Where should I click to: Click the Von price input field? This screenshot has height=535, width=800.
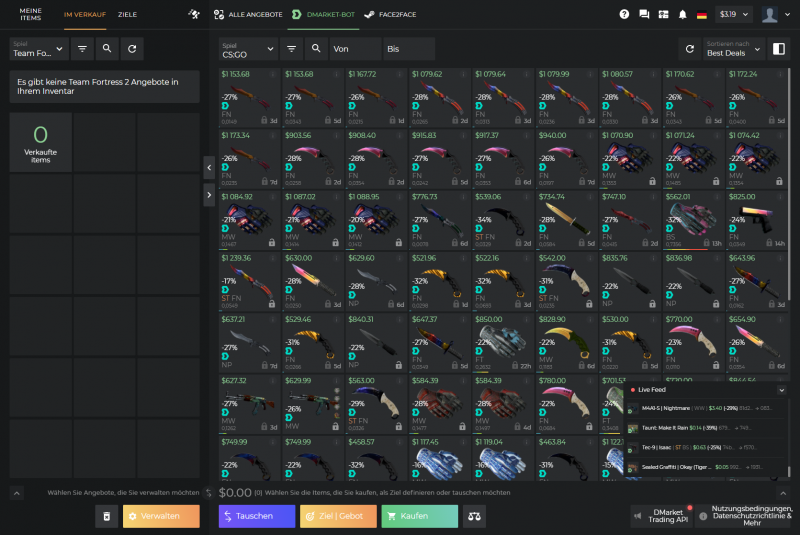(356, 49)
